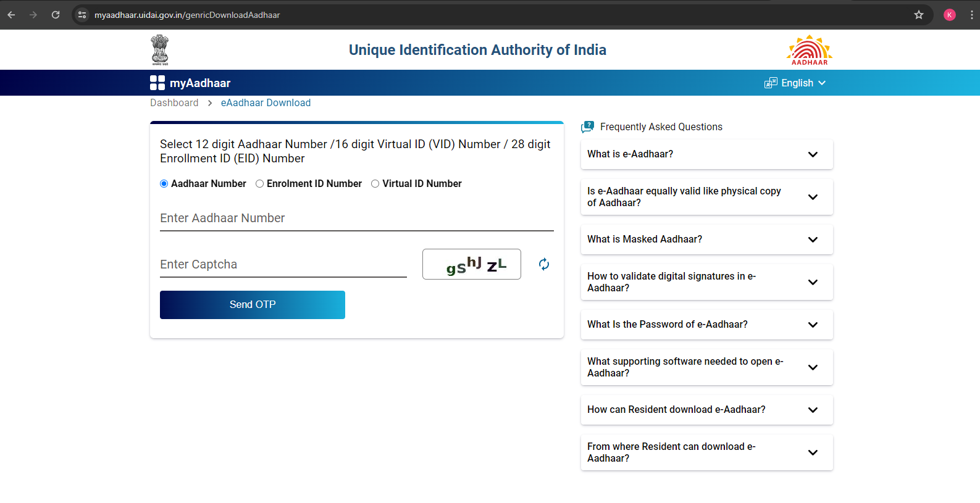Open the English language dropdown
This screenshot has width=980, height=503.
[x=795, y=83]
